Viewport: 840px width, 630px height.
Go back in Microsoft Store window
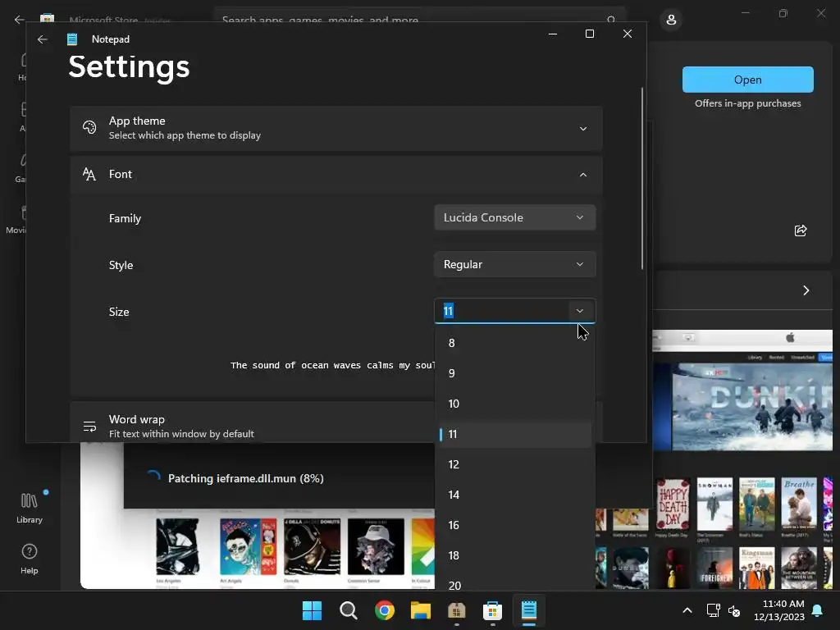click(20, 20)
